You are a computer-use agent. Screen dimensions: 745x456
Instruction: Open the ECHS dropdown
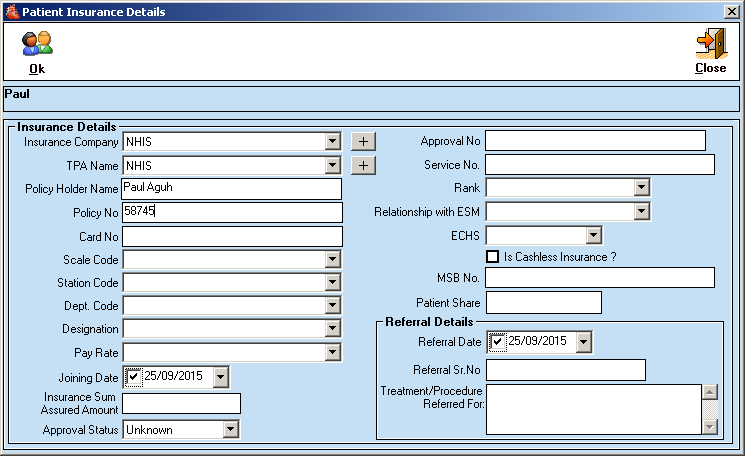[x=593, y=235]
